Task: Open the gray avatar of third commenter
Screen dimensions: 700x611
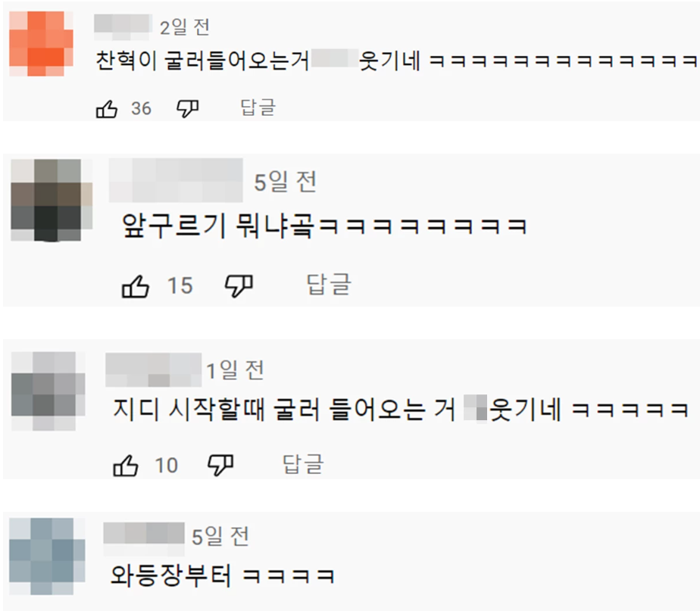Action: coord(48,391)
